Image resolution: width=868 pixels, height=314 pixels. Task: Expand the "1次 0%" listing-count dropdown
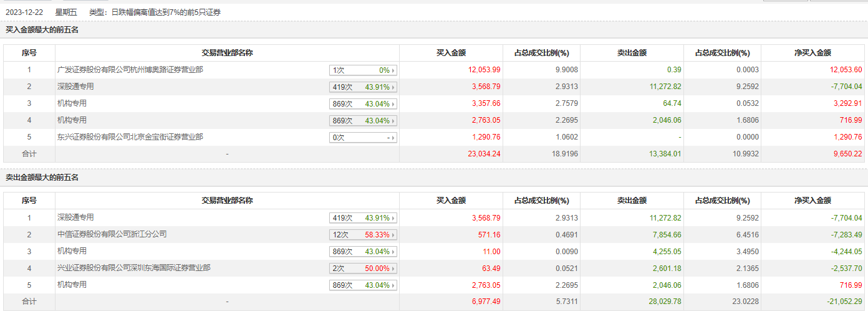click(x=364, y=70)
